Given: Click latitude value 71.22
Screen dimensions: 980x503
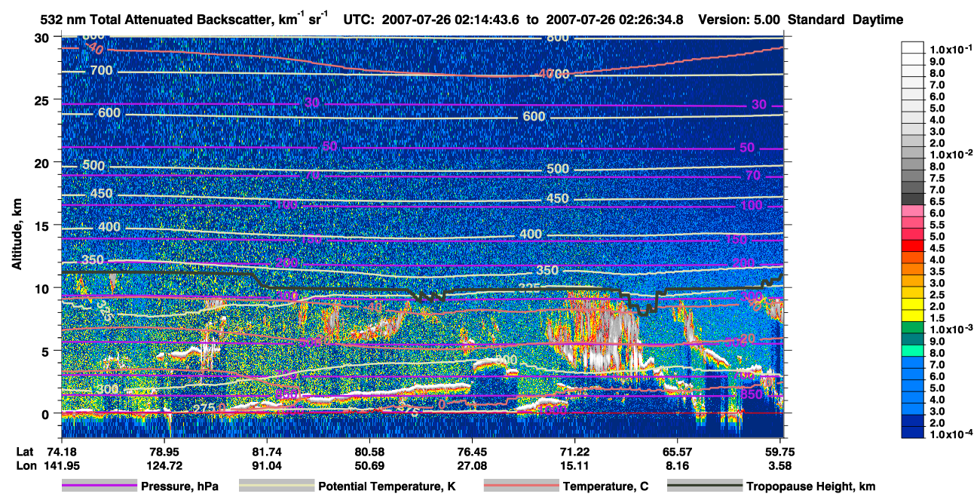Looking at the screenshot, I should pos(574,452).
